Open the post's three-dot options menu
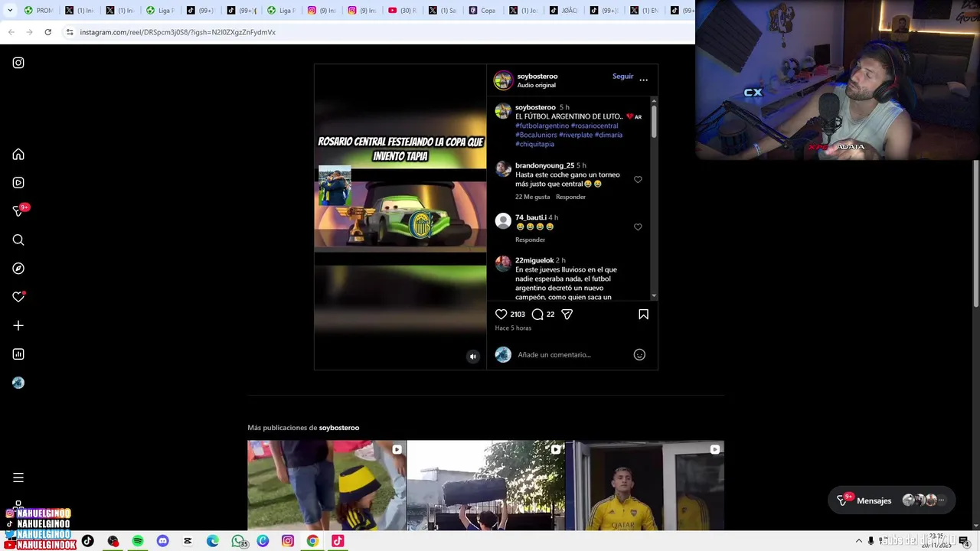The height and width of the screenshot is (551, 980). (643, 80)
